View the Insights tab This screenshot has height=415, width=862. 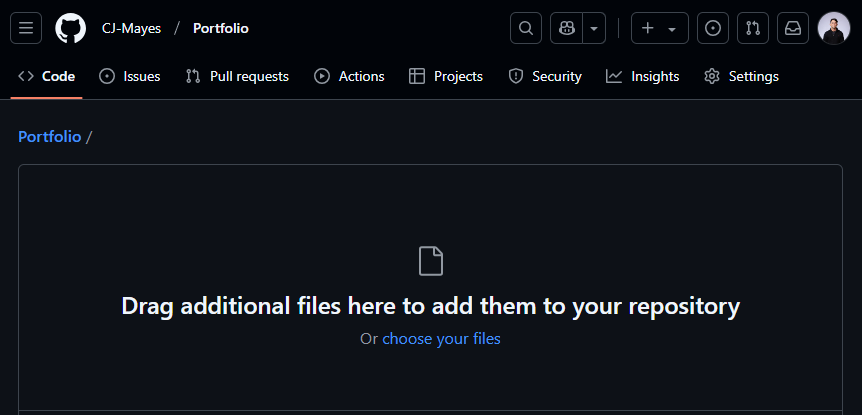[643, 76]
